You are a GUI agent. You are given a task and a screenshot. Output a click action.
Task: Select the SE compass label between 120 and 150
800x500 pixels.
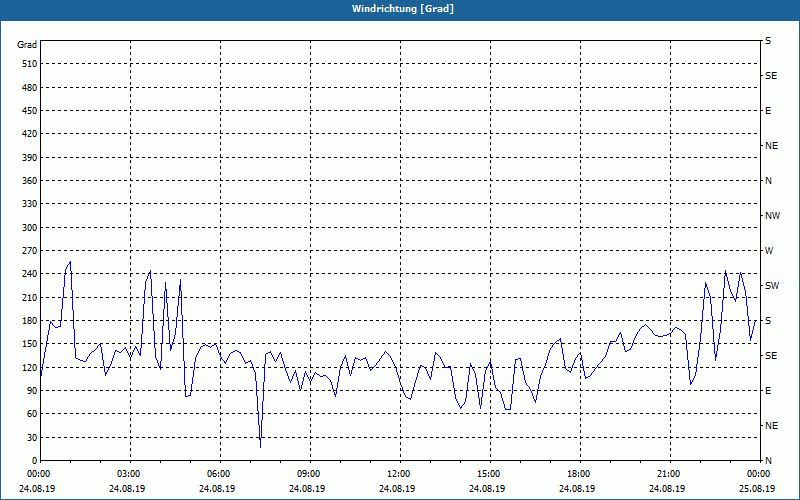[x=771, y=356]
